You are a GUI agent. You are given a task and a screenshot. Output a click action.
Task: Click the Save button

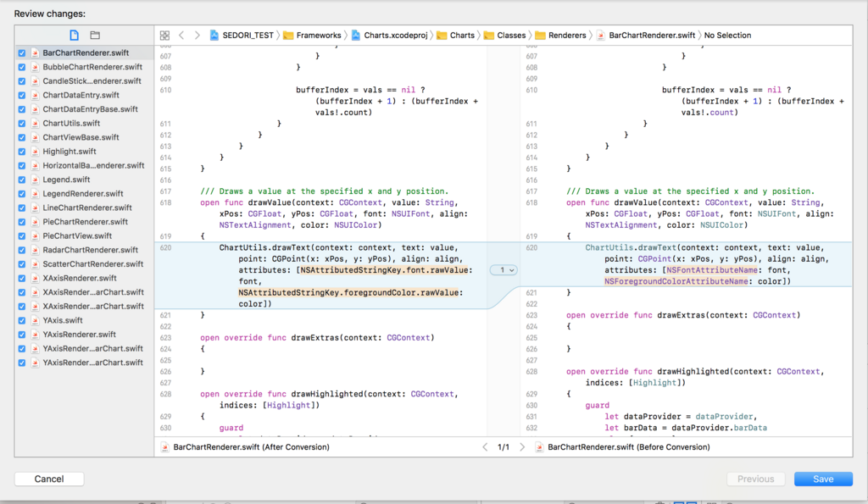coord(823,479)
